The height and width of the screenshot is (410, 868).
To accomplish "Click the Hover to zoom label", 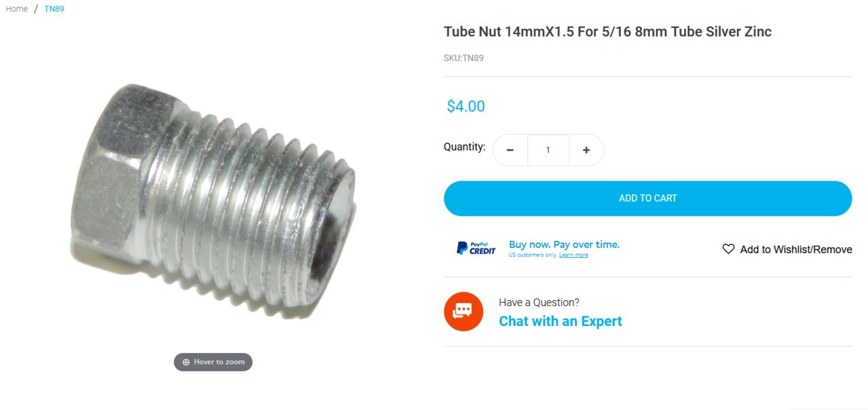I will tap(219, 362).
